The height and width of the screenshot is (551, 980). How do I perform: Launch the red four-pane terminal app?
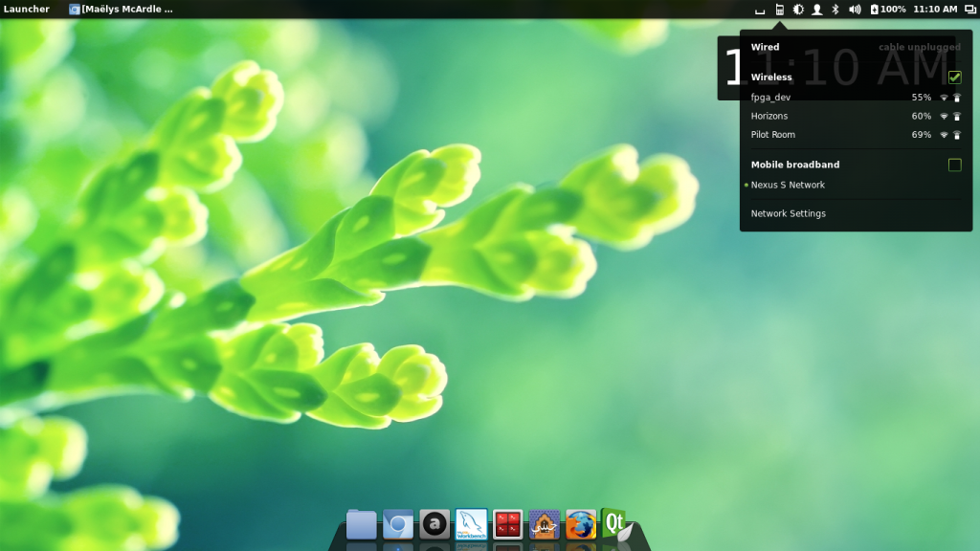click(508, 524)
